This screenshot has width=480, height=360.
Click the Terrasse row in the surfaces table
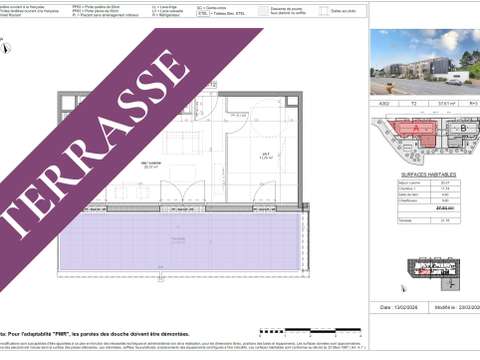pyautogui.click(x=429, y=220)
